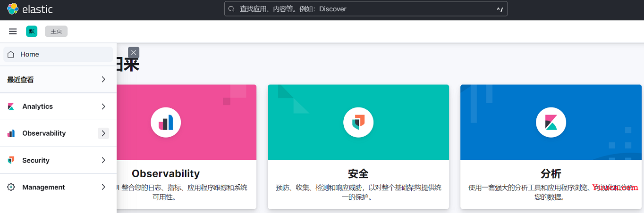Click the 分析 card description text
644x213 pixels.
[551, 192]
